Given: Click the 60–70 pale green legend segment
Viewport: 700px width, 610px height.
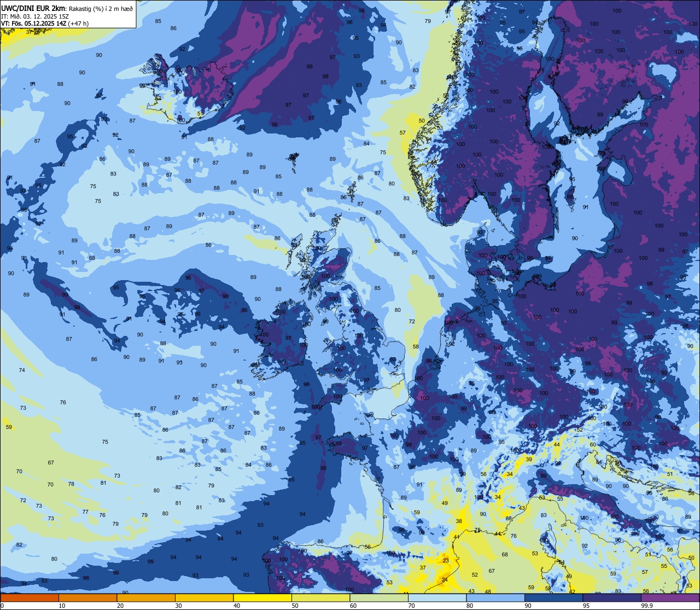Looking at the screenshot, I should (379, 597).
